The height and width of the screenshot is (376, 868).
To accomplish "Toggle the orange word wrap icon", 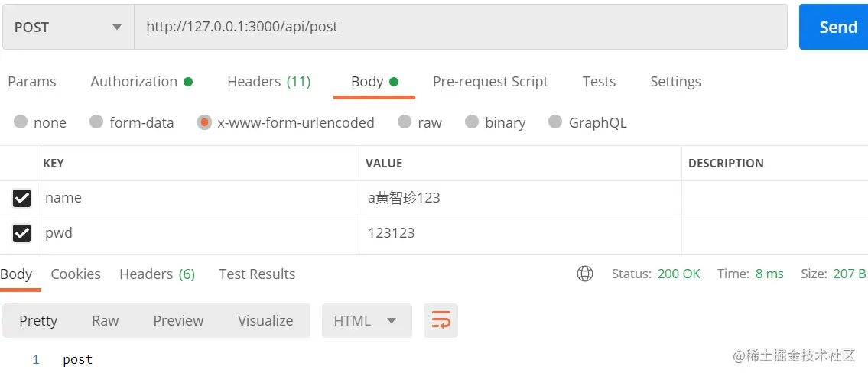I will point(441,320).
